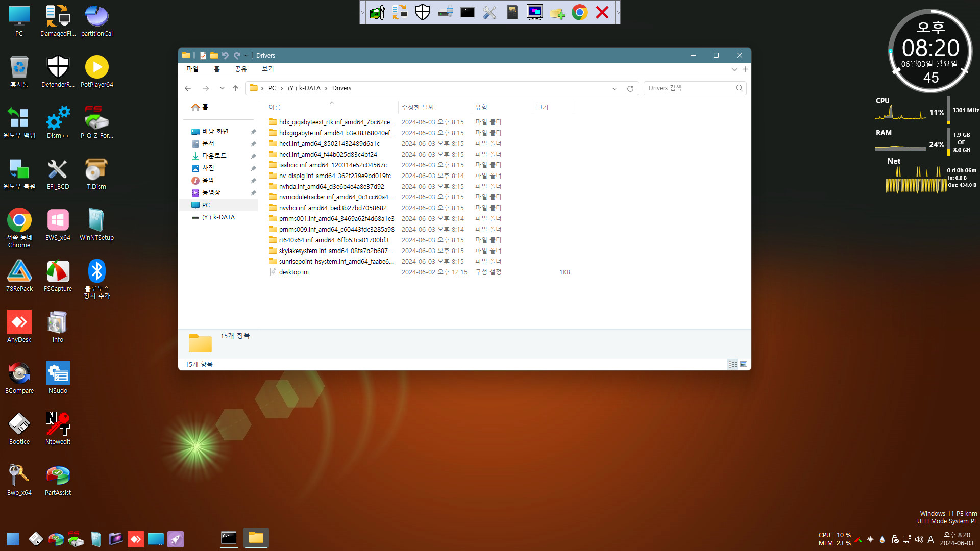Switch to details view button
Image resolution: width=980 pixels, height=551 pixels.
click(733, 364)
